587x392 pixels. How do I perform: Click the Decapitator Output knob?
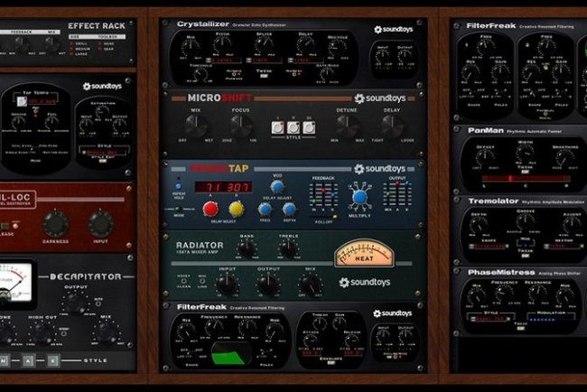click(75, 303)
